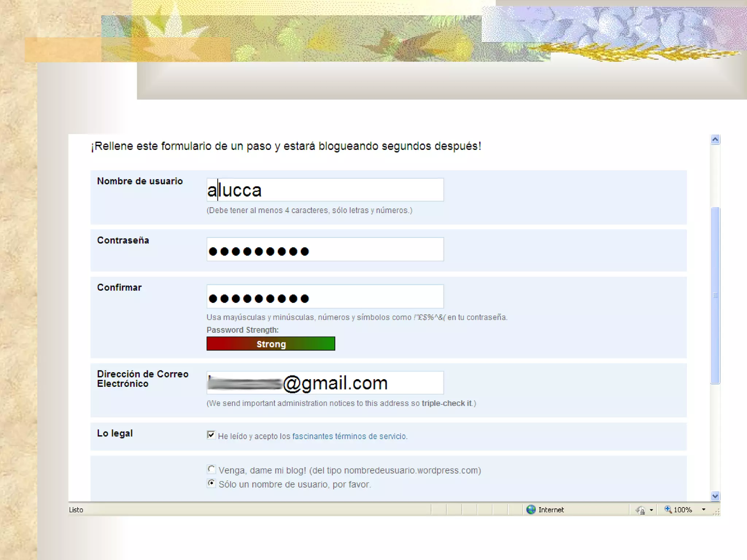This screenshot has width=747, height=560.
Task: Click the Password Strength 'Strong' bar
Action: point(271,344)
